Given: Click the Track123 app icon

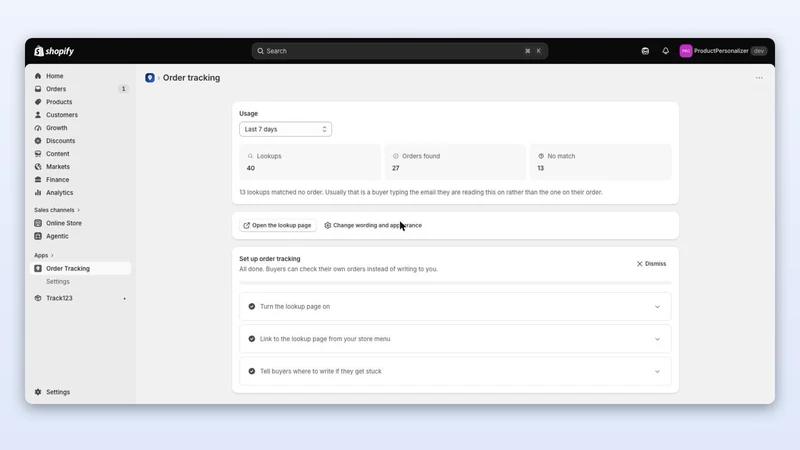Looking at the screenshot, I should (x=38, y=298).
